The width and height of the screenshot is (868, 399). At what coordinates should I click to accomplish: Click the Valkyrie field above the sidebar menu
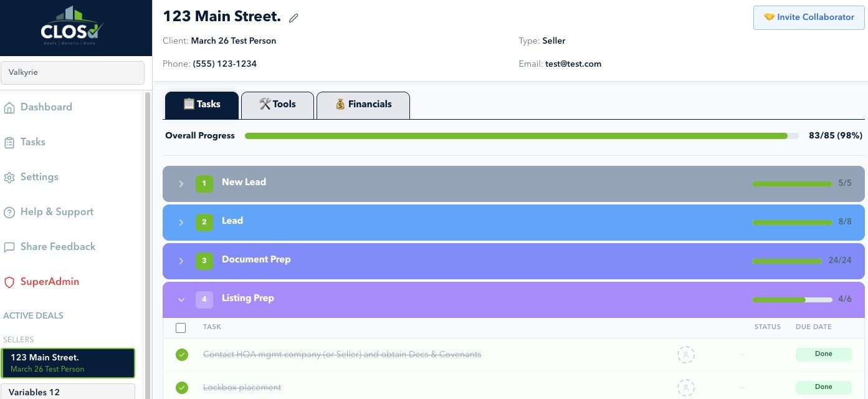(x=72, y=72)
